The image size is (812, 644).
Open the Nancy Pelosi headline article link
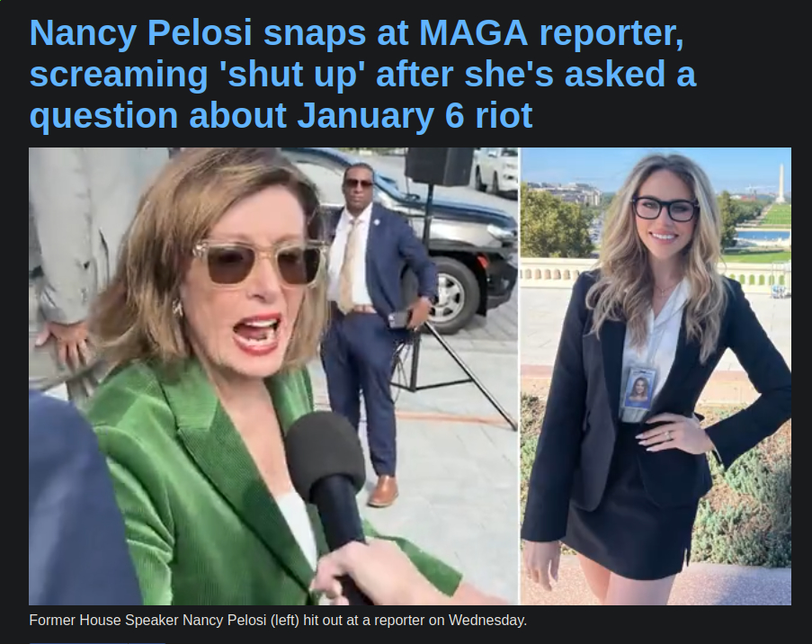coord(362,74)
